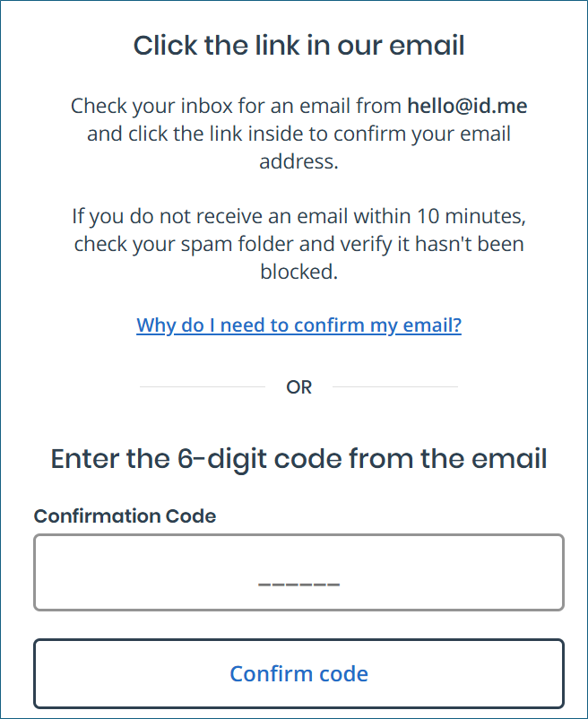
Task: Click the bold hello@id.me email address
Action: point(467,106)
